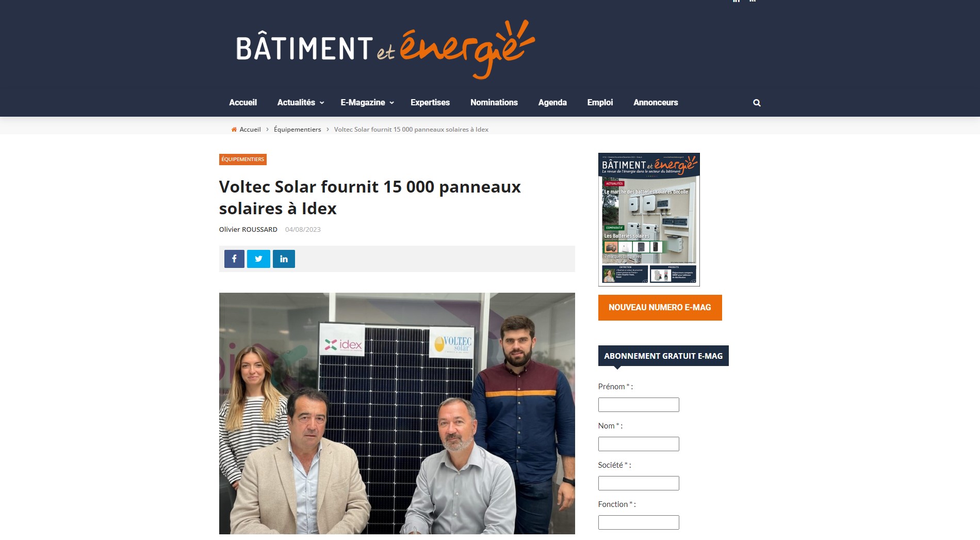Click the Idex Voltec article photo
The width and height of the screenshot is (980, 540).
point(397,414)
